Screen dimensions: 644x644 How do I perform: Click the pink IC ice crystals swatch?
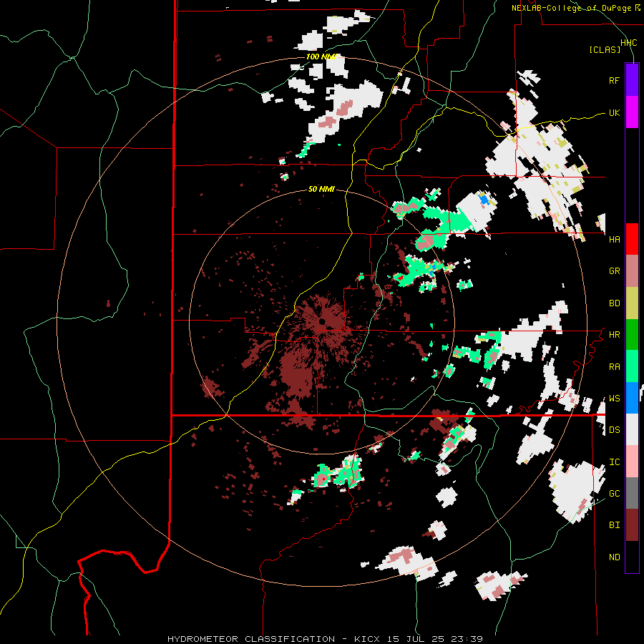(632, 462)
